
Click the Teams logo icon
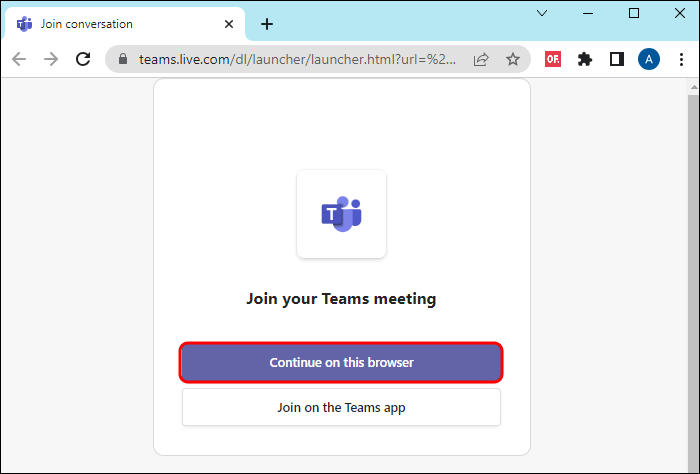pos(341,214)
